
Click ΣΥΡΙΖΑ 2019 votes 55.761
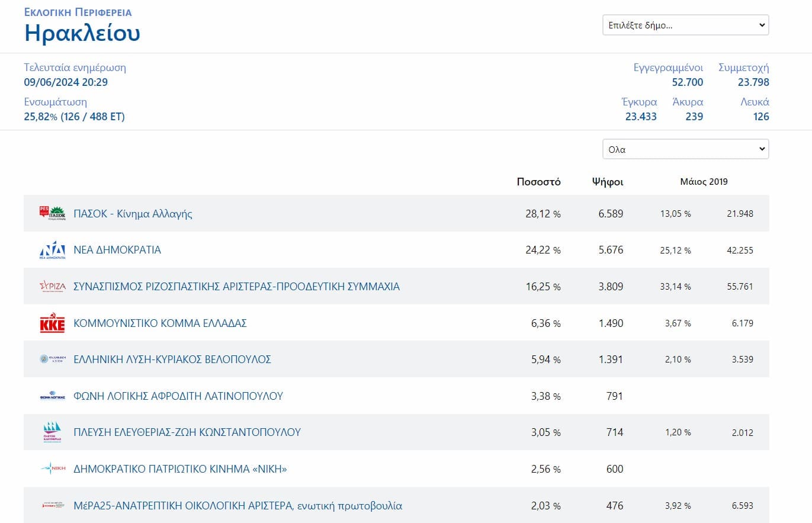(x=740, y=287)
